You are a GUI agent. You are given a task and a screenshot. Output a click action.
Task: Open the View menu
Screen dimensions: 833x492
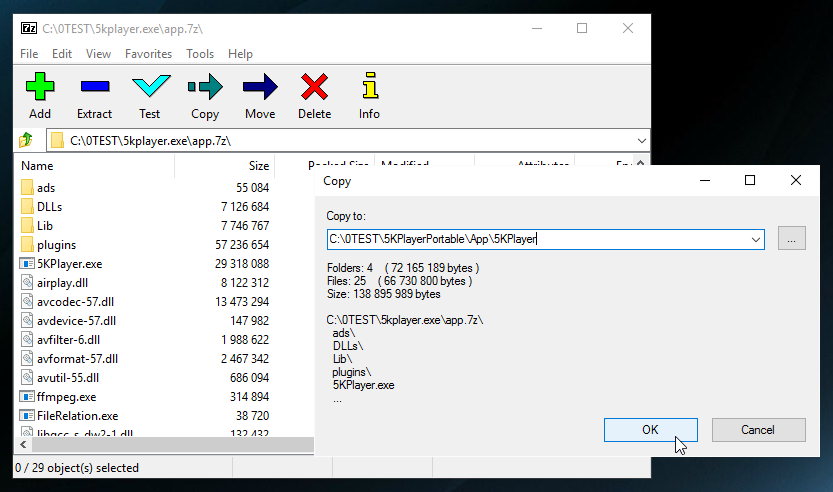pyautogui.click(x=98, y=54)
